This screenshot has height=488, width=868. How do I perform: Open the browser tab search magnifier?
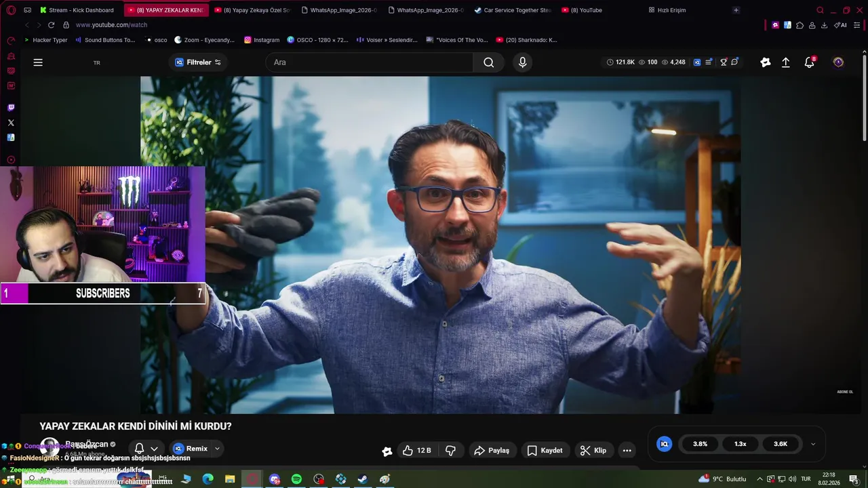[820, 10]
